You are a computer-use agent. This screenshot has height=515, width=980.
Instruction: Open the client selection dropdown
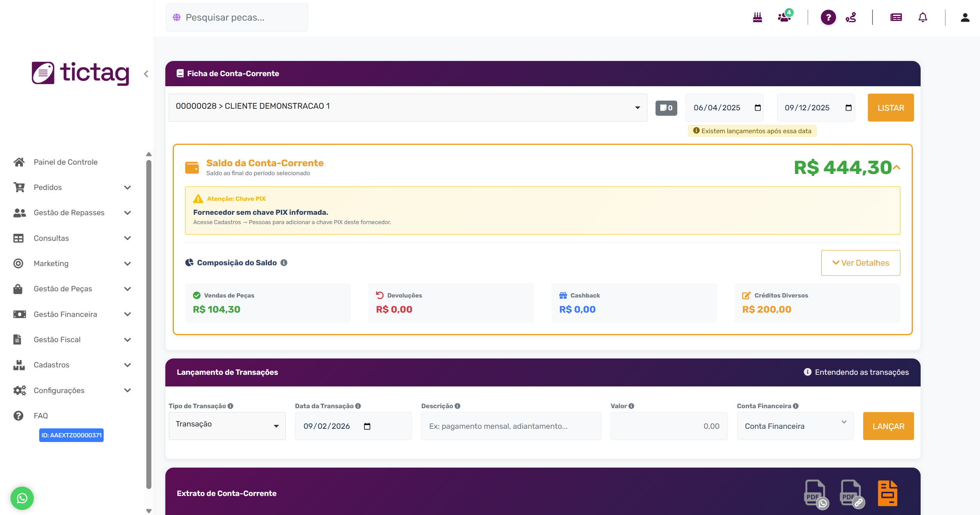click(408, 108)
